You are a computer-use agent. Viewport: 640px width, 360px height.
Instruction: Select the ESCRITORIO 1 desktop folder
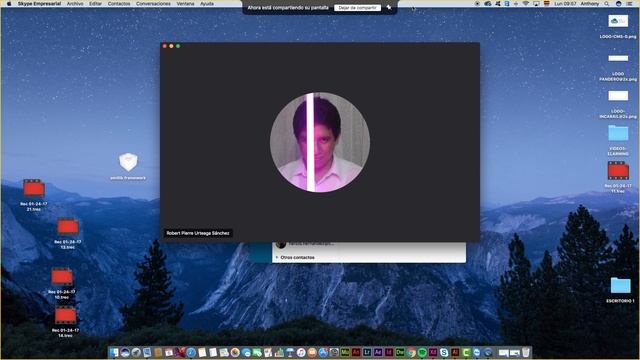point(620,290)
